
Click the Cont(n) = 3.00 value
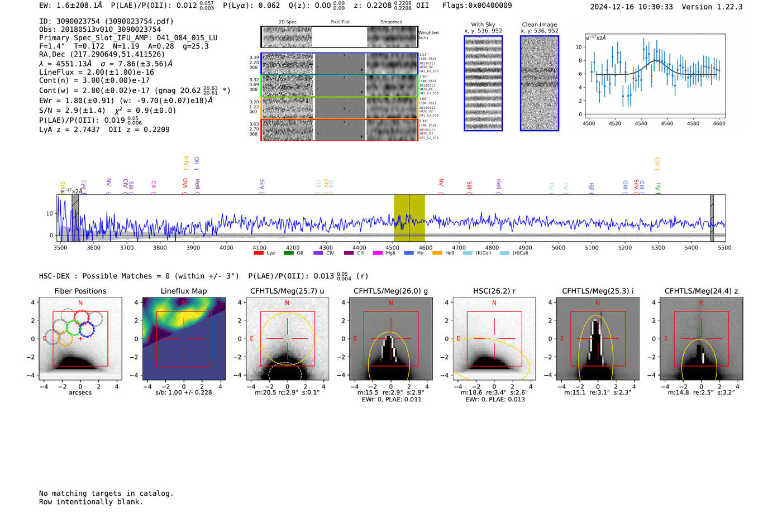pos(94,81)
